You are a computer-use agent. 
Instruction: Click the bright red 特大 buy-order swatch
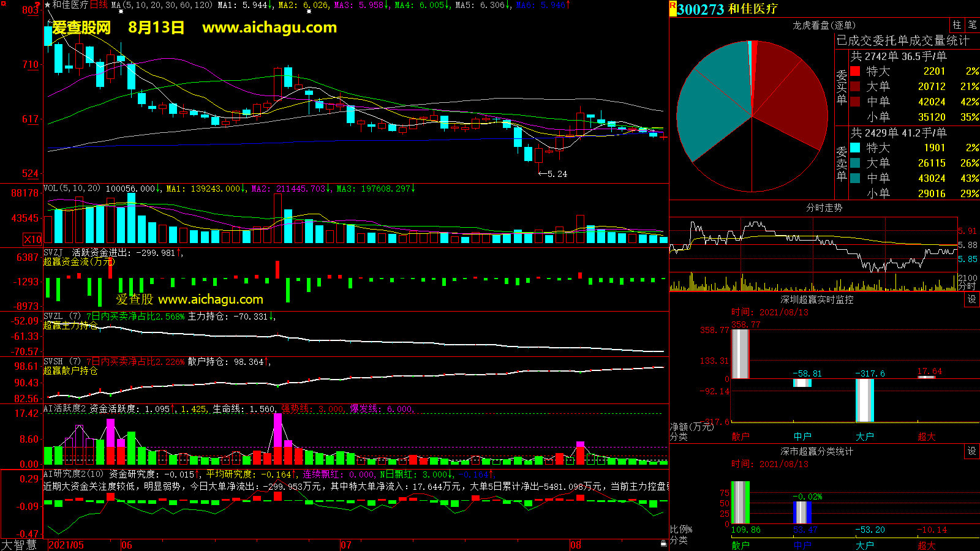[x=855, y=71]
